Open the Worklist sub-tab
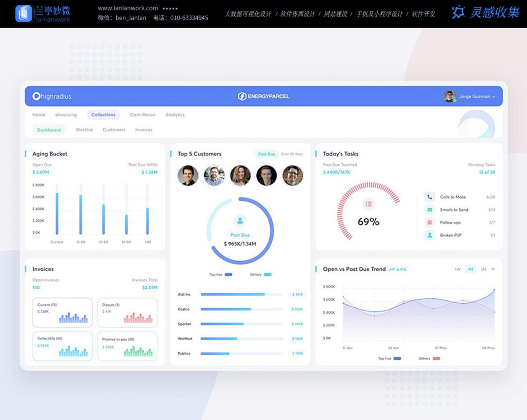The image size is (527, 420). click(x=84, y=130)
